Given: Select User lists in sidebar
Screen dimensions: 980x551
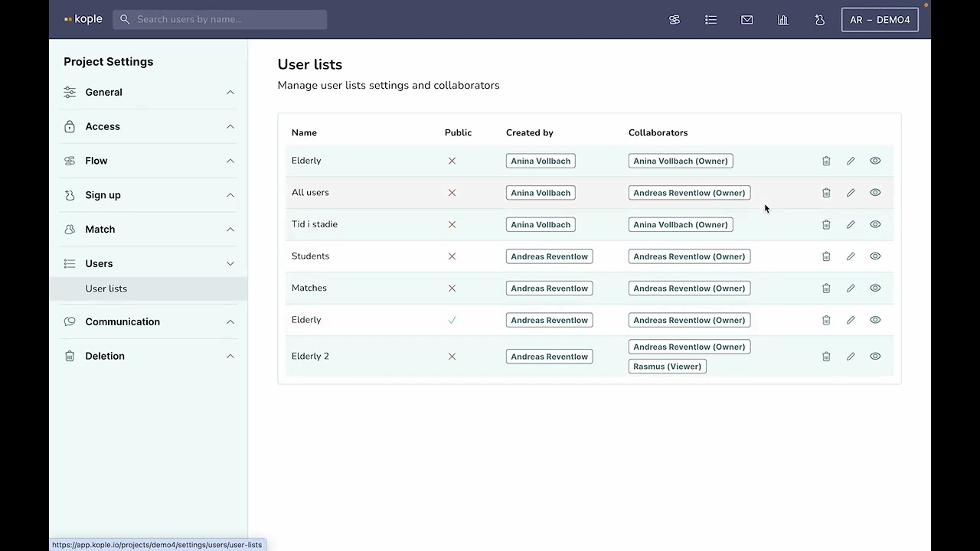Looking at the screenshot, I should point(106,289).
